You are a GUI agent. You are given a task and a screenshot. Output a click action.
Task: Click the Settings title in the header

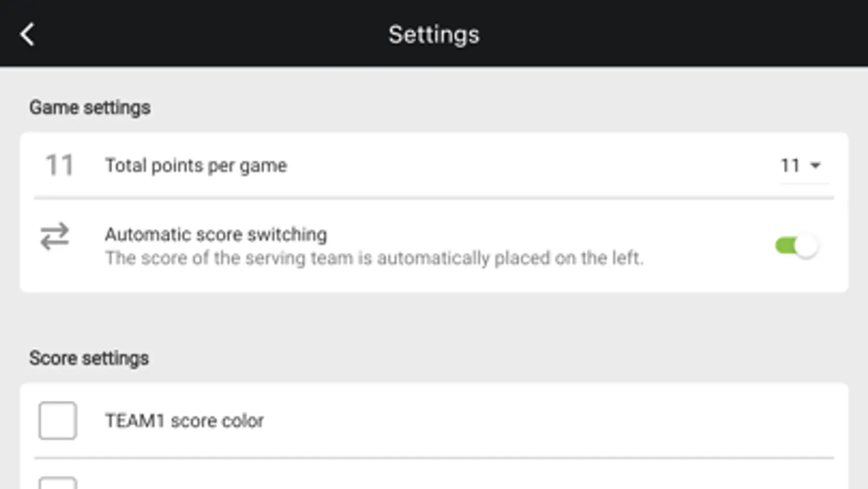pos(434,35)
